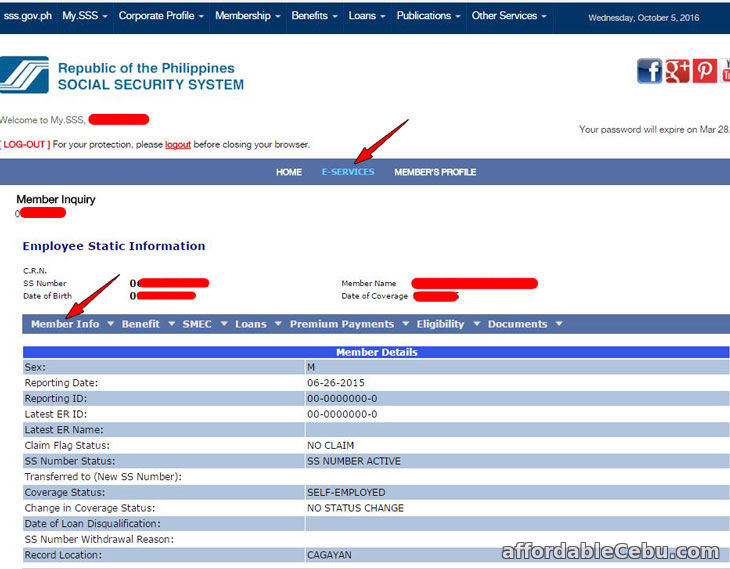Click the Wednesday, October 5, 2016 date

[643, 18]
